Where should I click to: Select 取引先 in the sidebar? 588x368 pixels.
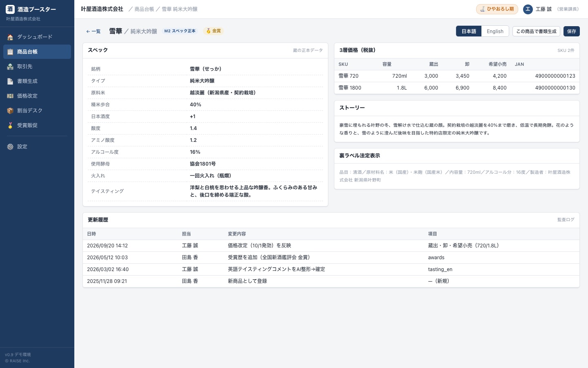click(37, 67)
